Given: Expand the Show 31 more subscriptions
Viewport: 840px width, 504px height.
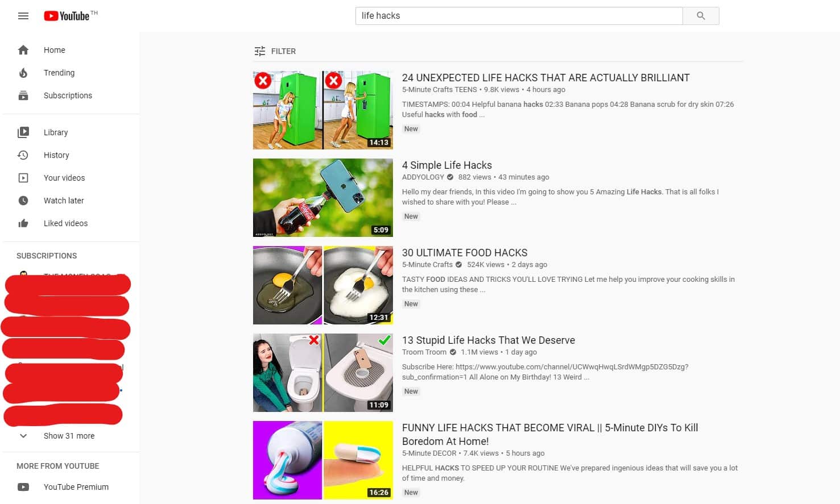Looking at the screenshot, I should pyautogui.click(x=69, y=436).
